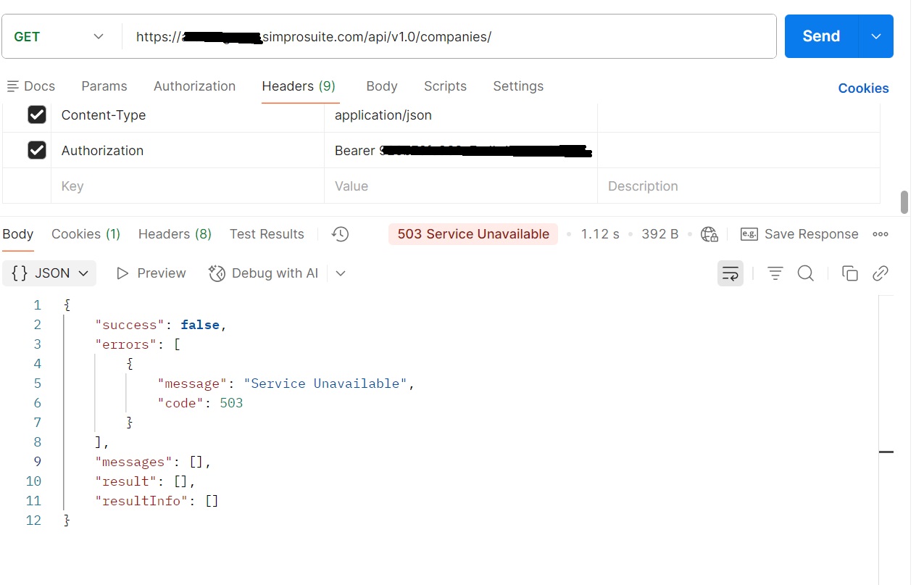Viewport: 924px width, 585px height.
Task: Go to the Settings tab
Action: 518,86
